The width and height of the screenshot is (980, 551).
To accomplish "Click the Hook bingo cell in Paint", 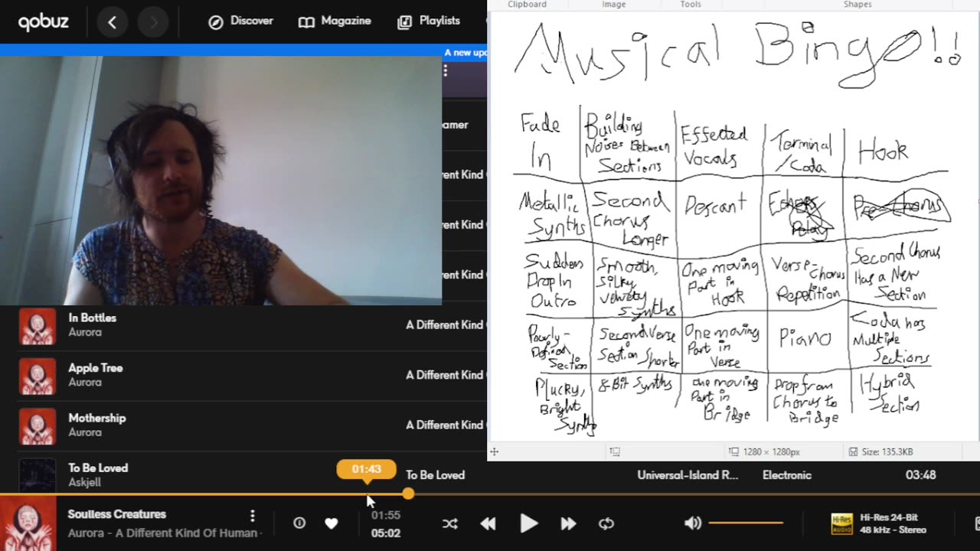I will 883,152.
